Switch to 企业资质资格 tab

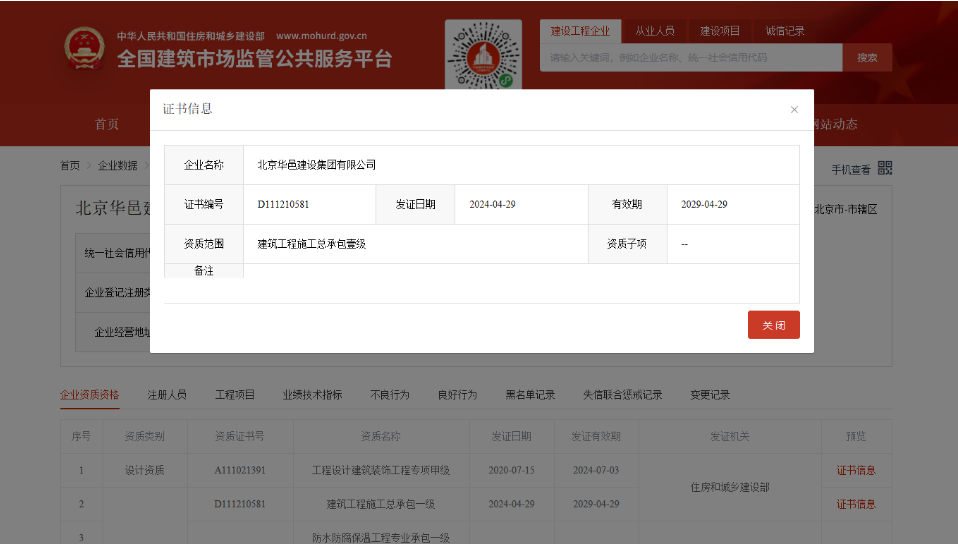[89, 395]
